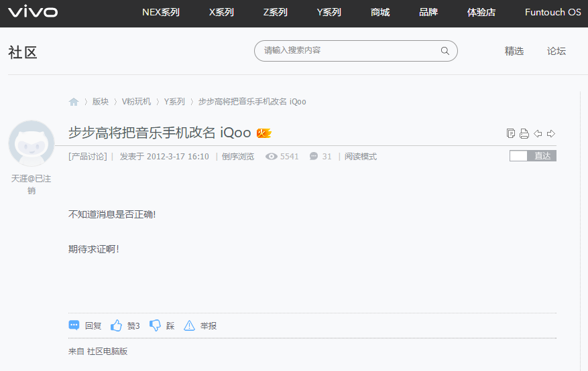The height and width of the screenshot is (371, 588).
Task: Go to previous thread arrow
Action: [538, 133]
